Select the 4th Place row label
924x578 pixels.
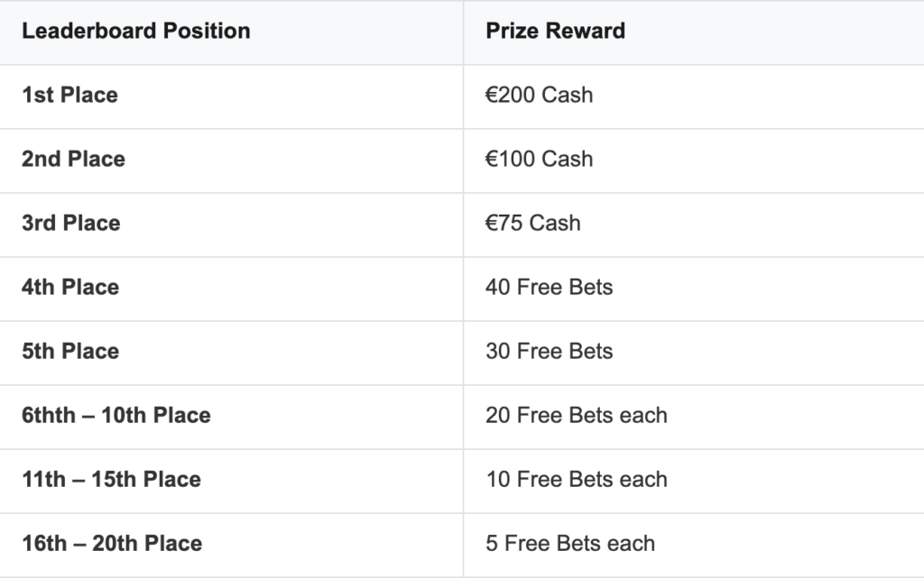tap(70, 288)
